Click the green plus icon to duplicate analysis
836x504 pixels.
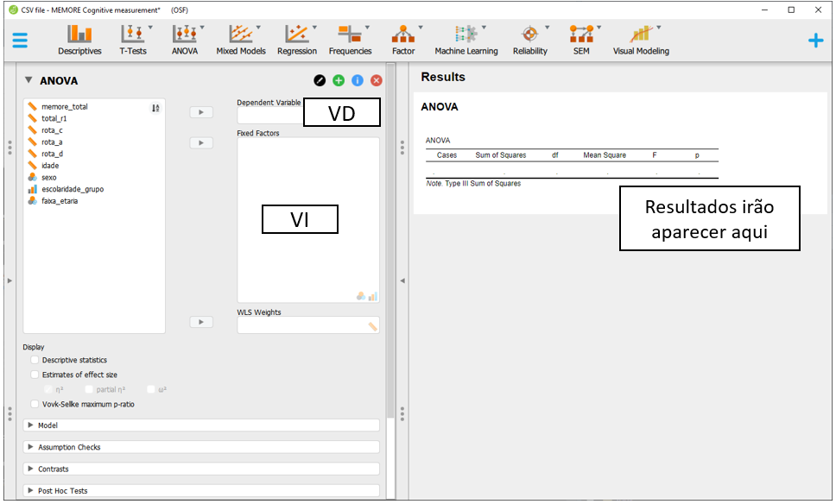(339, 80)
